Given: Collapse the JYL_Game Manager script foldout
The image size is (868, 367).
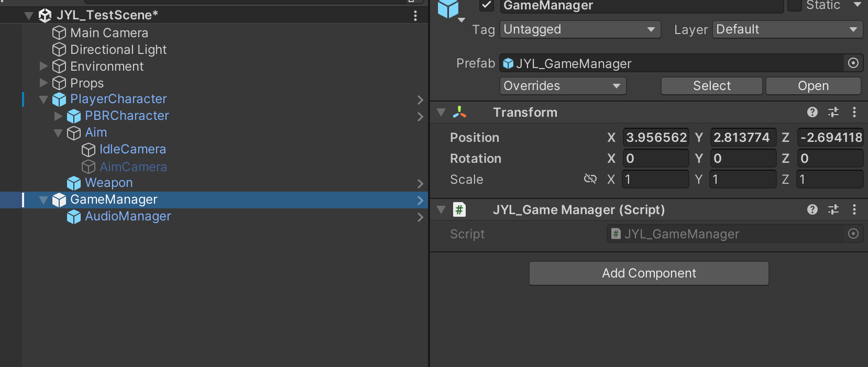Looking at the screenshot, I should 441,209.
